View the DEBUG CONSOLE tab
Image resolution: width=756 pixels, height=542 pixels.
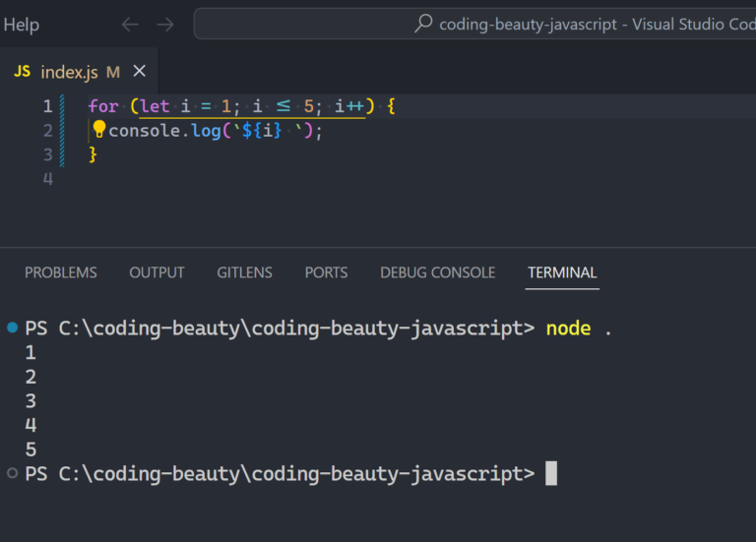click(437, 272)
